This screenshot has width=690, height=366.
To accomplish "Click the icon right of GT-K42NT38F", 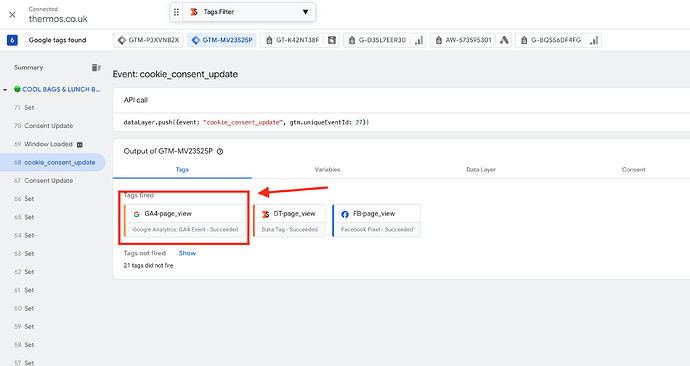I will pyautogui.click(x=332, y=40).
